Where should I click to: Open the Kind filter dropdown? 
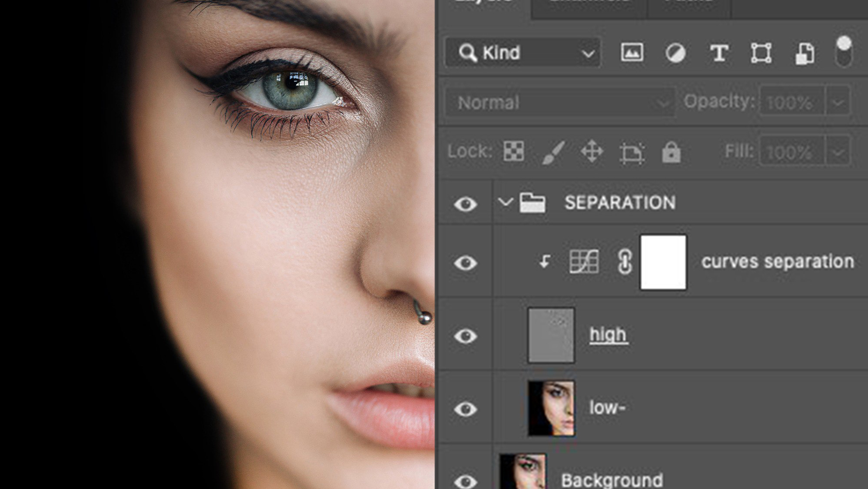[x=589, y=53]
